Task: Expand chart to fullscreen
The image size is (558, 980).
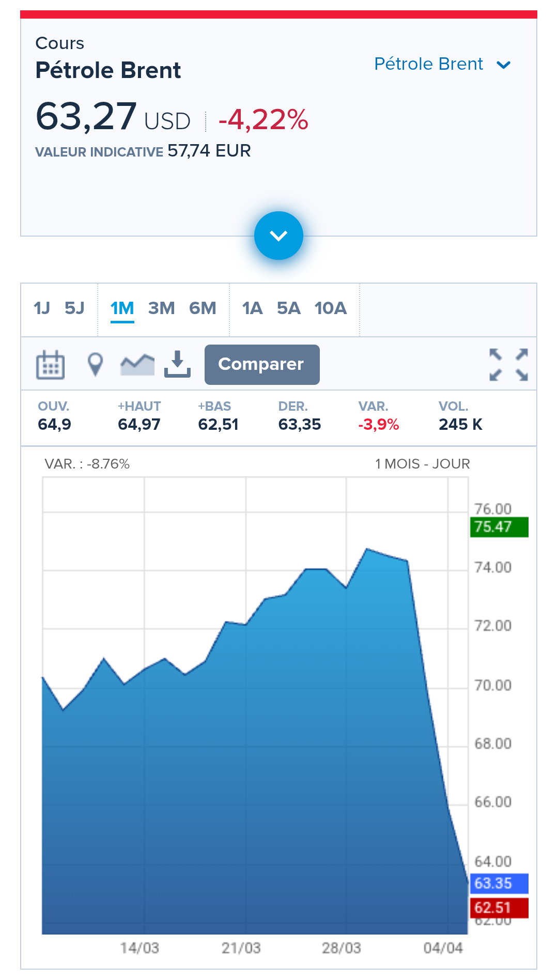Action: coord(508,365)
